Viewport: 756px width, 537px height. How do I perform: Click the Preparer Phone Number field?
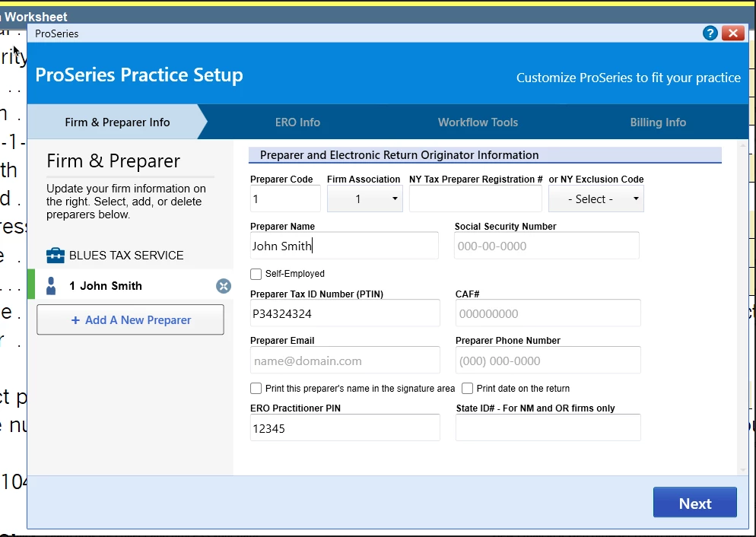[548, 361]
